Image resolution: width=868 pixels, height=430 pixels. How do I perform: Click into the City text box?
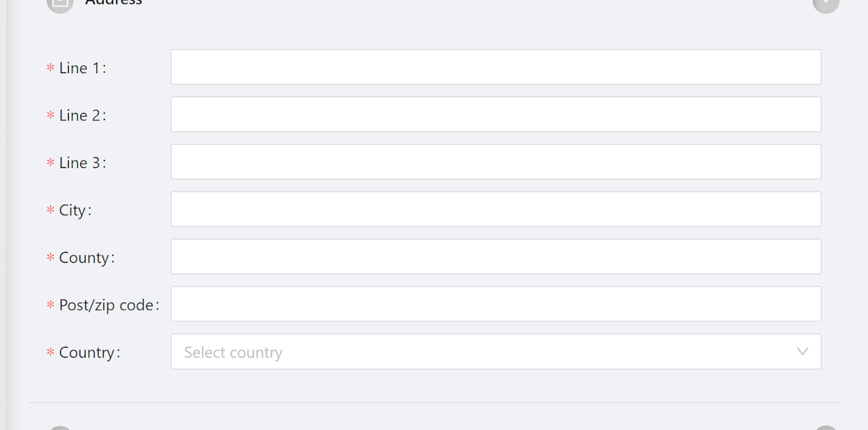click(x=495, y=209)
